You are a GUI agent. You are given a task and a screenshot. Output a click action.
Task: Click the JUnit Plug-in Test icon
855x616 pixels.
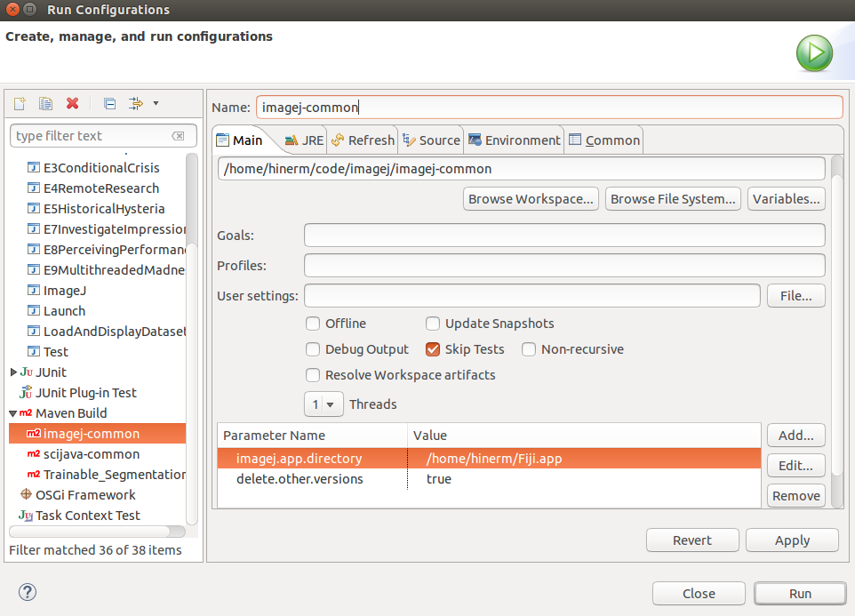tap(26, 393)
